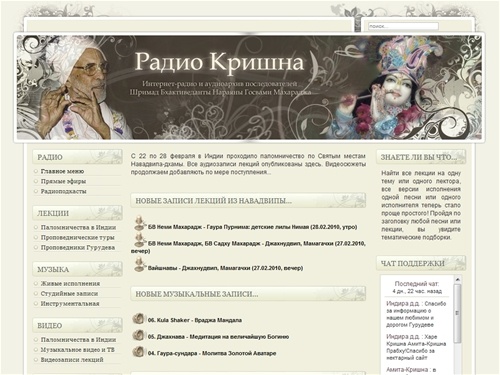
Task: Click the "ЧАТ ПОДДЕРЖКИ" heading
Action: [x=421, y=263]
